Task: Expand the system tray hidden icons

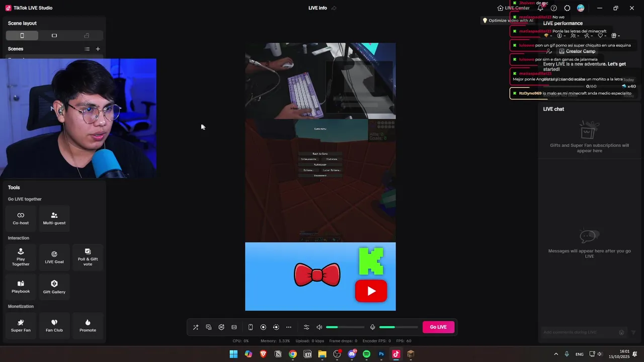Action: tap(556, 354)
